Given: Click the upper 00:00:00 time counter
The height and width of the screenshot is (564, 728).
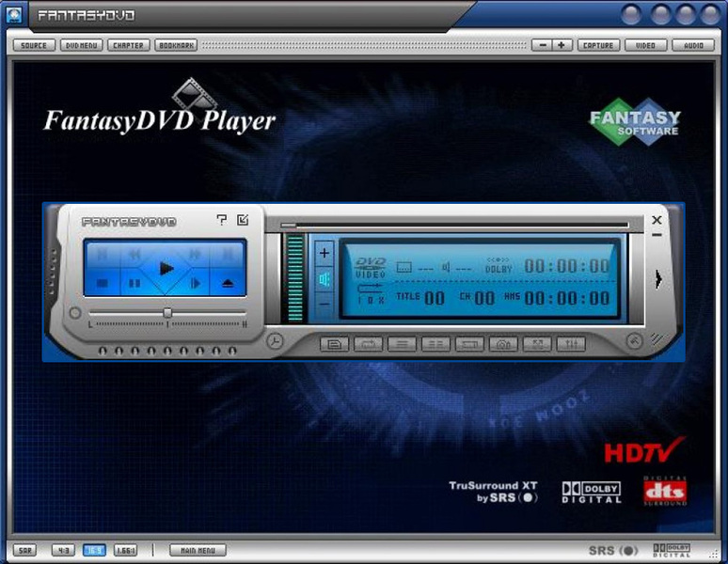Looking at the screenshot, I should (567, 266).
